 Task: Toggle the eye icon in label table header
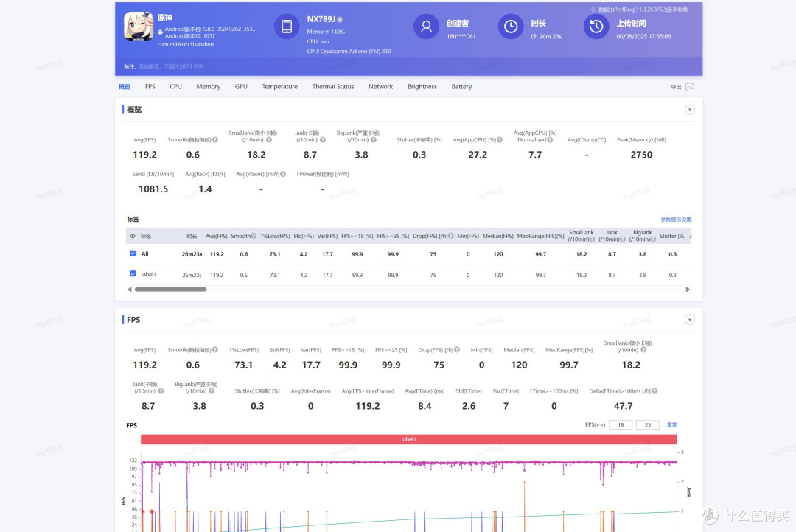(133, 236)
